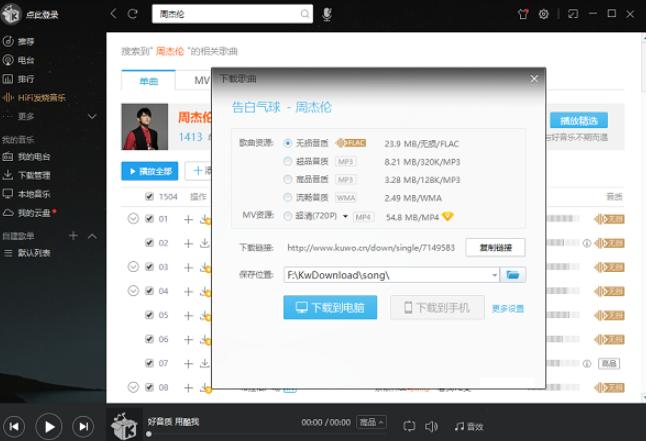Click 高品 quality badge on row 07

tap(609, 364)
